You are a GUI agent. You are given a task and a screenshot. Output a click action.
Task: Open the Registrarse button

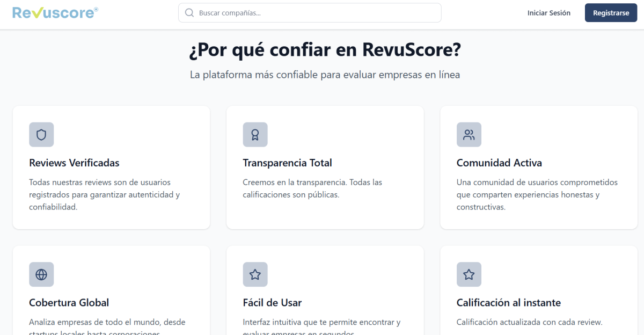[x=611, y=12]
